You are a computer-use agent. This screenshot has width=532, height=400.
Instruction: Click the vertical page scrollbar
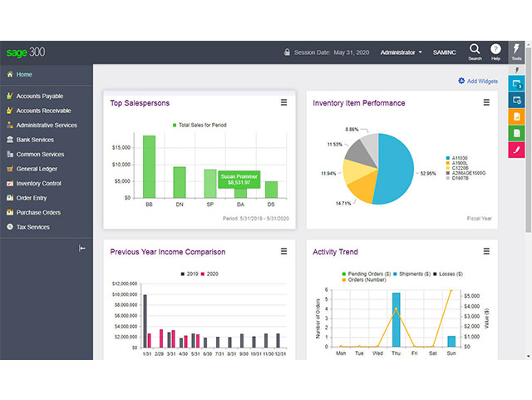(x=529, y=140)
